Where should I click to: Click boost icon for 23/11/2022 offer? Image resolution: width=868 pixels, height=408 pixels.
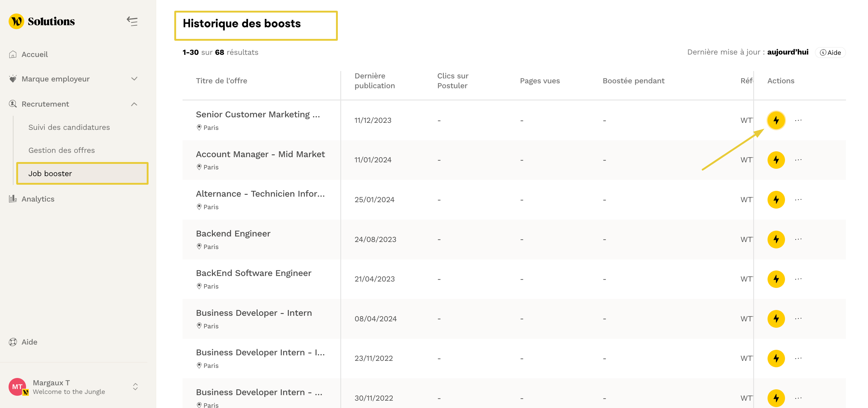776,358
